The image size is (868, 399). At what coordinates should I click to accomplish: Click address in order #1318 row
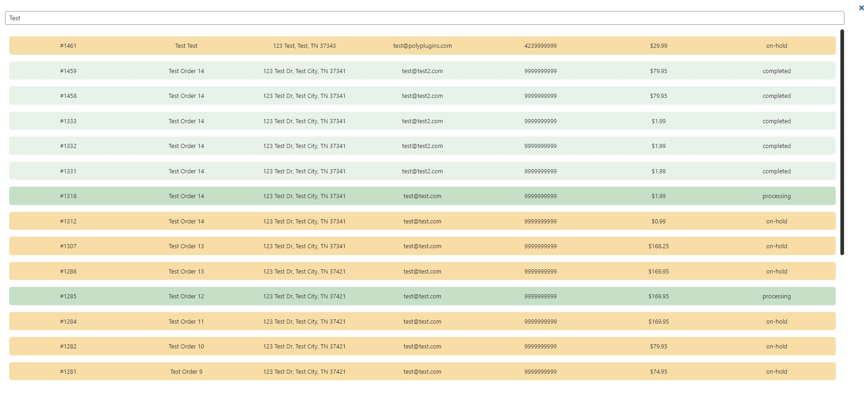tap(304, 196)
